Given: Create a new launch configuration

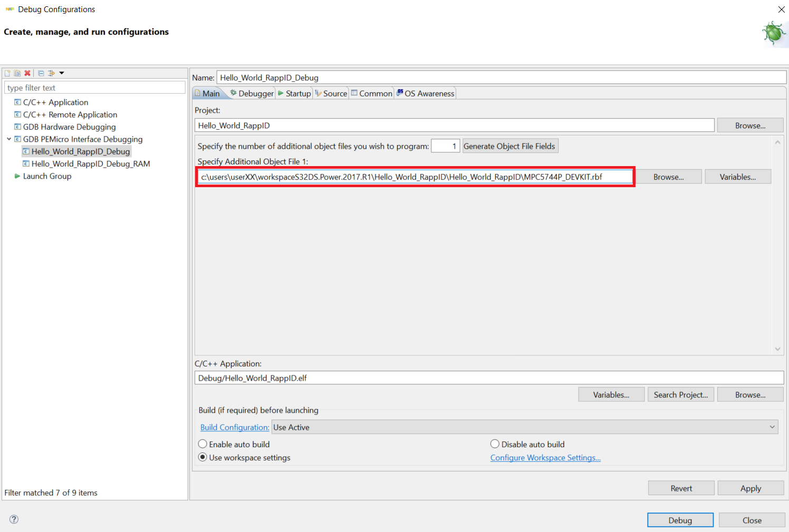Looking at the screenshot, I should [7, 73].
